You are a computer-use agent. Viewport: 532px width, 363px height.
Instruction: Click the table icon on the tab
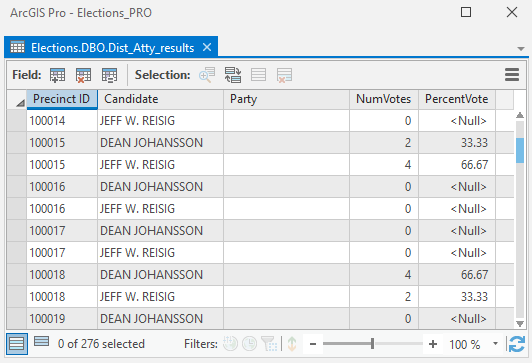[x=17, y=47]
